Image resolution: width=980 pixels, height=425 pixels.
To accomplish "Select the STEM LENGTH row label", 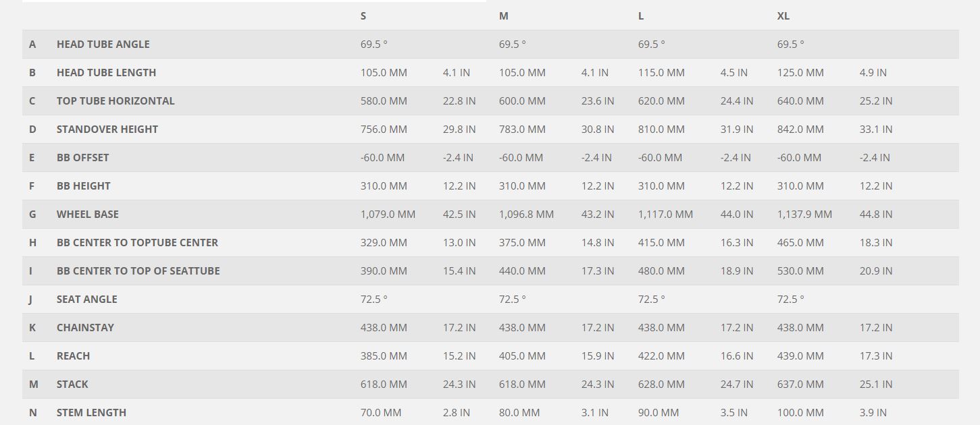I will 91,412.
